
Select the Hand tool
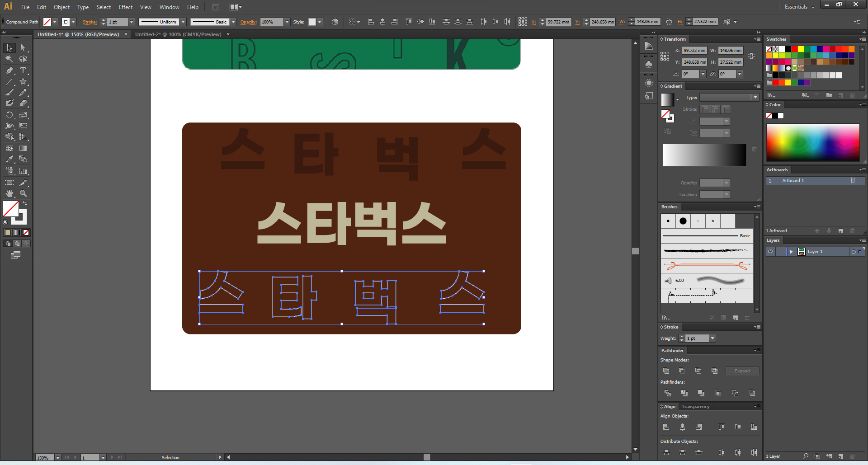click(9, 193)
